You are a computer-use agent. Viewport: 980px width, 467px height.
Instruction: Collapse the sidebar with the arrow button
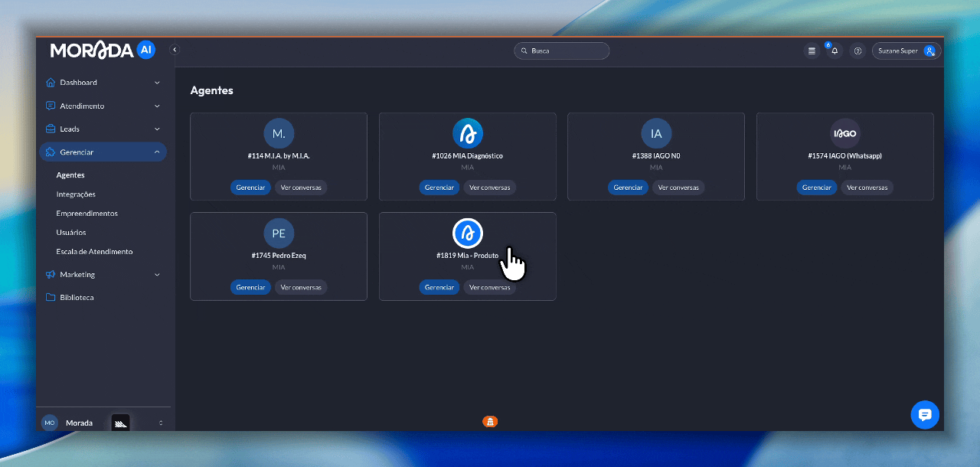175,50
